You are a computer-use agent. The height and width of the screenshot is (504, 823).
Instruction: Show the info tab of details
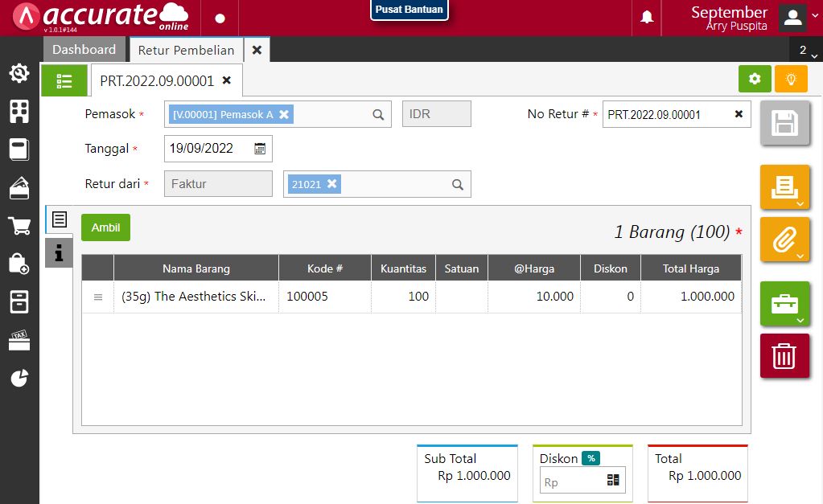click(59, 252)
